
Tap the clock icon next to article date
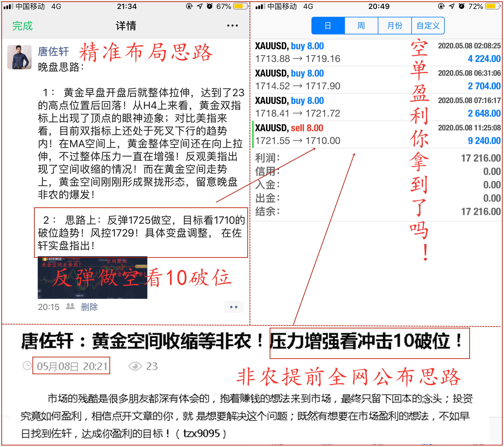pyautogui.click(x=27, y=366)
